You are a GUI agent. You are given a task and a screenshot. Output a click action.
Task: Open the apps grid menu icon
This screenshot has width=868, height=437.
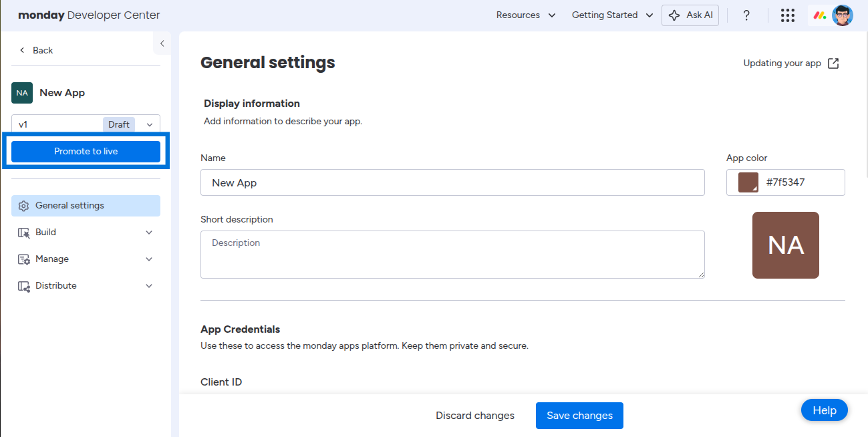coord(788,15)
